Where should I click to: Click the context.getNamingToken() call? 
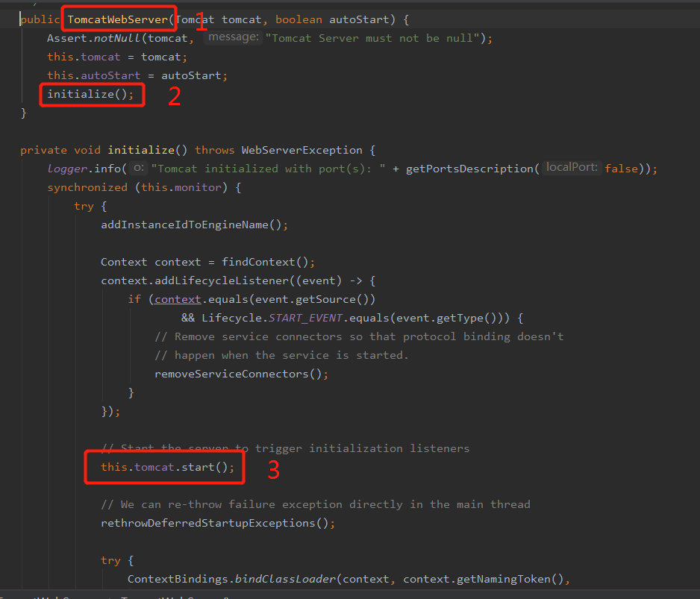coord(484,579)
